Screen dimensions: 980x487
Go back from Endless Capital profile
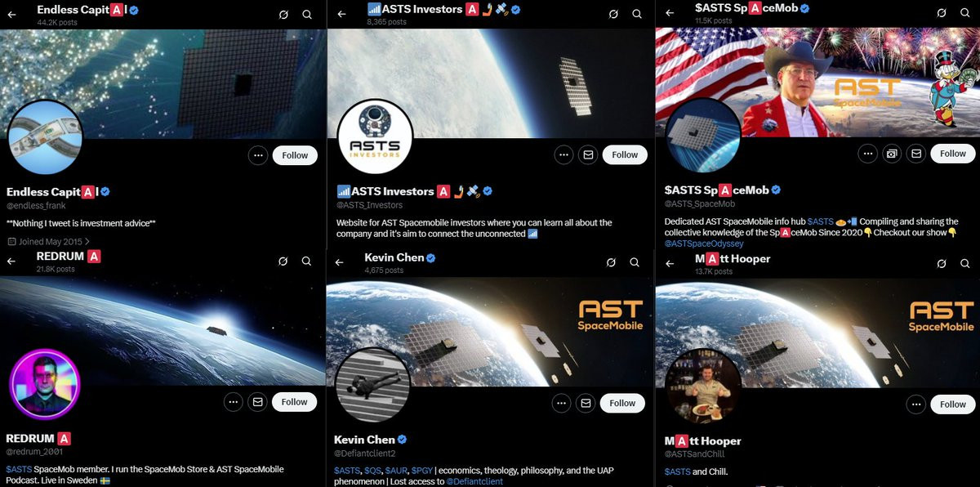tap(11, 15)
